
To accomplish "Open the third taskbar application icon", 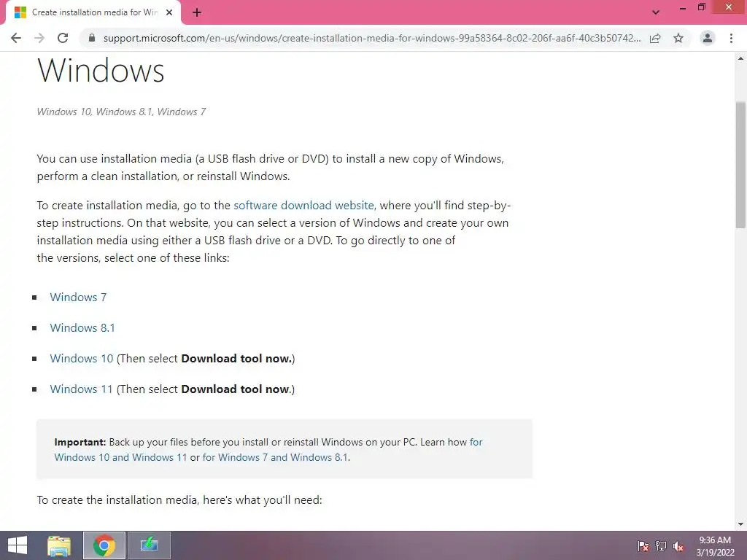I will 149,545.
